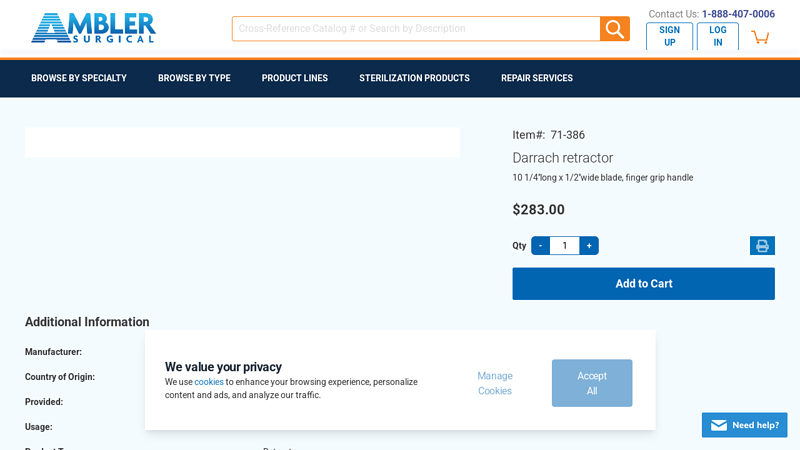Click the Log In button
The image size is (800, 450).
(x=718, y=36)
